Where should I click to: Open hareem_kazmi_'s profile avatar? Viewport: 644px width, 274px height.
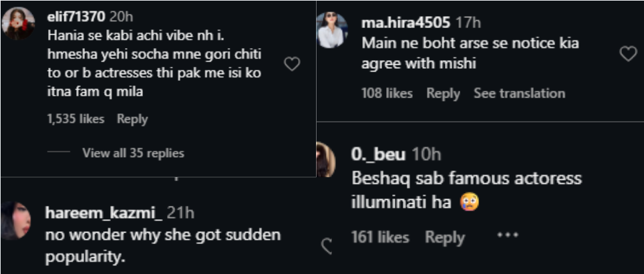[x=16, y=221]
